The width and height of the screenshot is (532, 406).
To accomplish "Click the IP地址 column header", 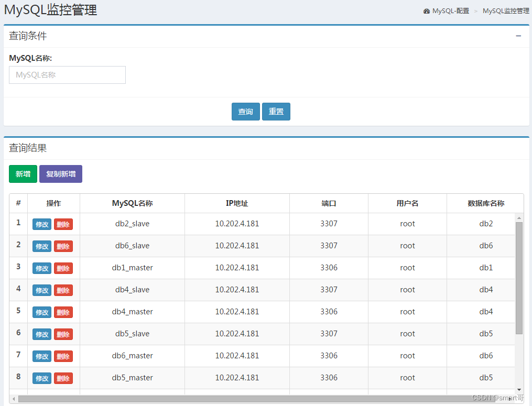I will [237, 203].
